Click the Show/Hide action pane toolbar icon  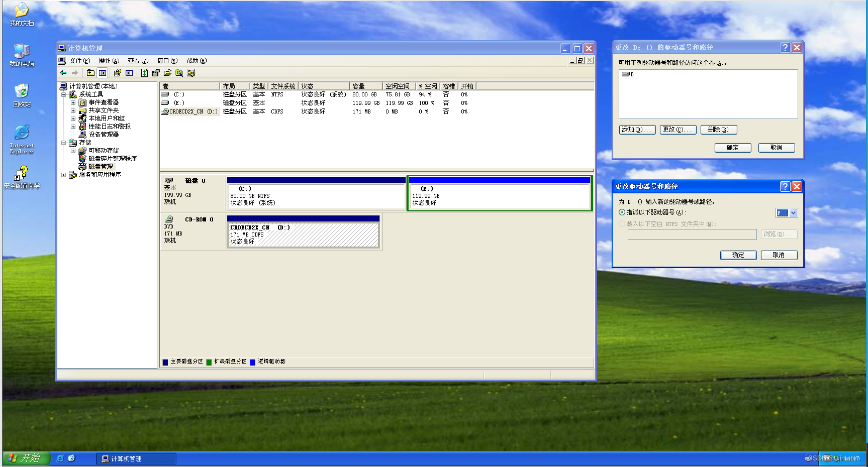129,73
